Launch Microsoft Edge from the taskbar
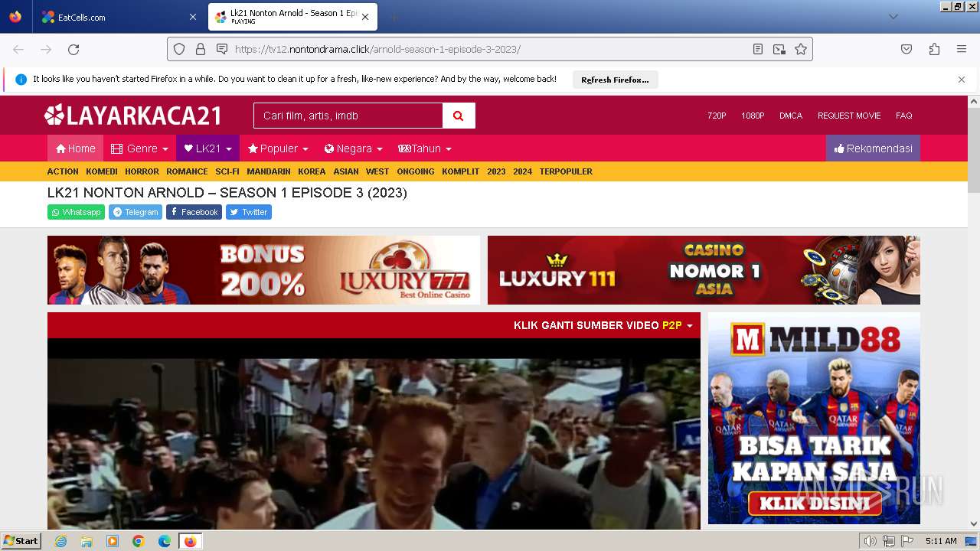This screenshot has width=980, height=551. pyautogui.click(x=165, y=541)
